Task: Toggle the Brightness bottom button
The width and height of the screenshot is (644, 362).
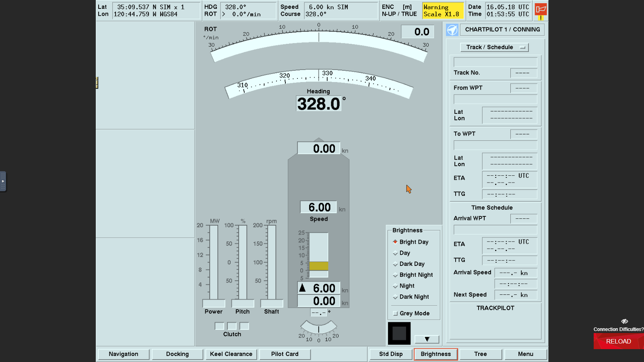Action: point(436,354)
